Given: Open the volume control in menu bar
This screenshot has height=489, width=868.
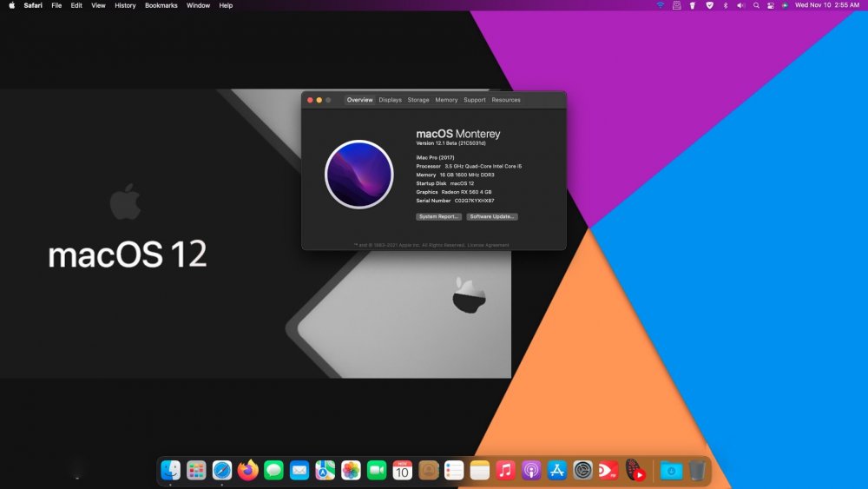Looking at the screenshot, I should pyautogui.click(x=740, y=5).
